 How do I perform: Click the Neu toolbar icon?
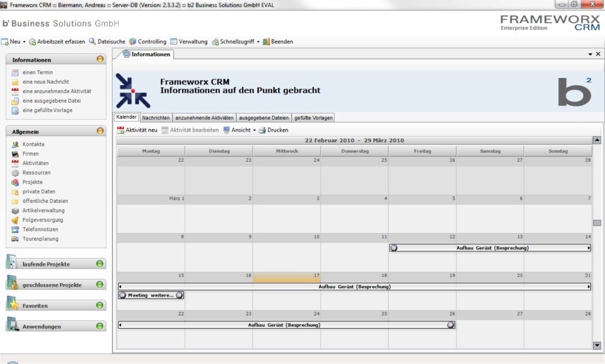5,42
